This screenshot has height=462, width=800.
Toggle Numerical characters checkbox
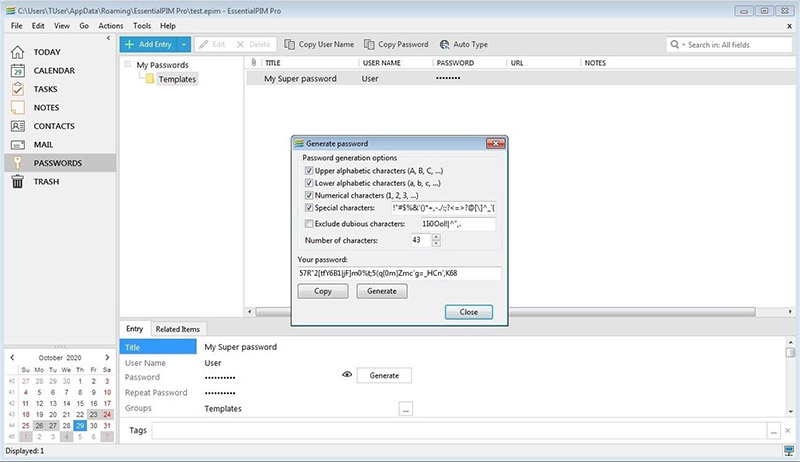309,195
